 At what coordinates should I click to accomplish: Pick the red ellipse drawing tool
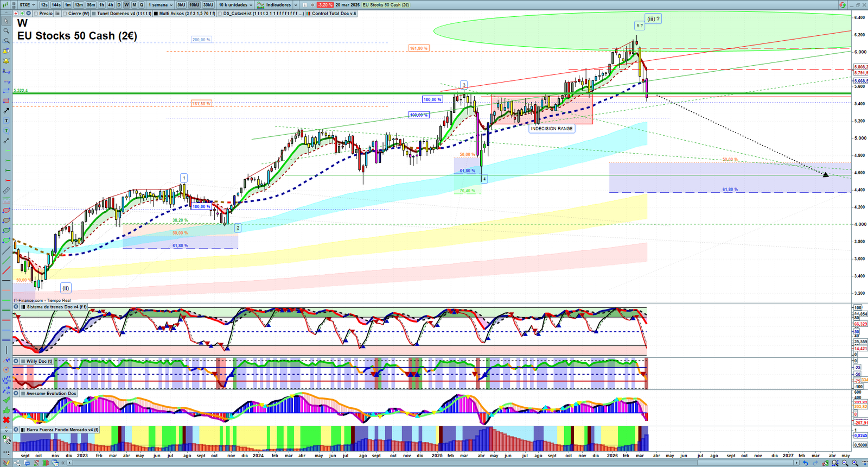(x=7, y=211)
